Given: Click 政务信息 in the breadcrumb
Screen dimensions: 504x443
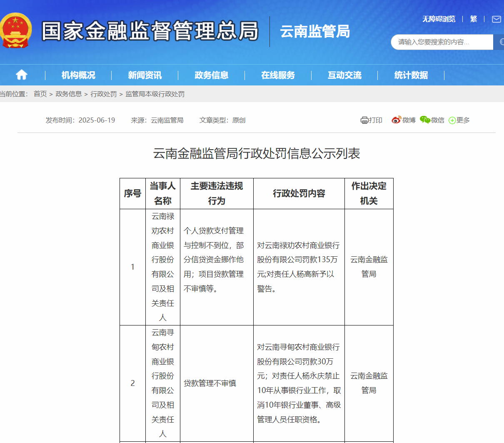Looking at the screenshot, I should coord(69,94).
